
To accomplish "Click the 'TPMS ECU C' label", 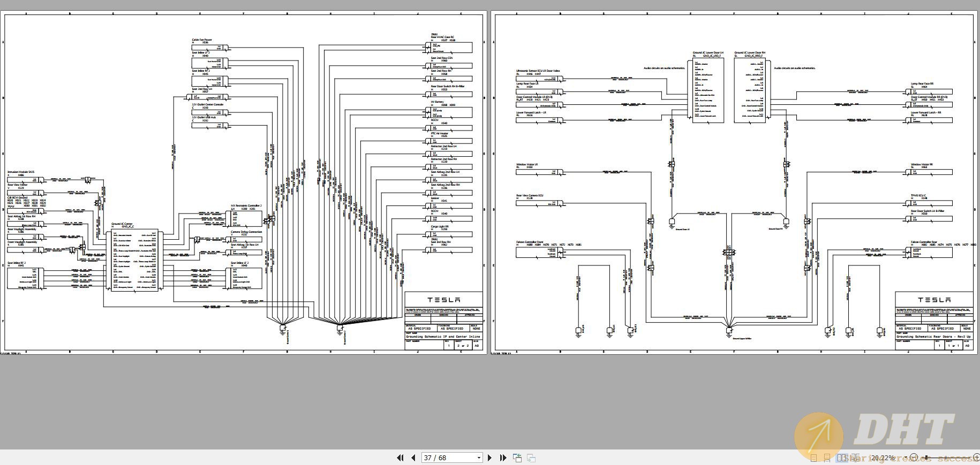I will [x=919, y=196].
